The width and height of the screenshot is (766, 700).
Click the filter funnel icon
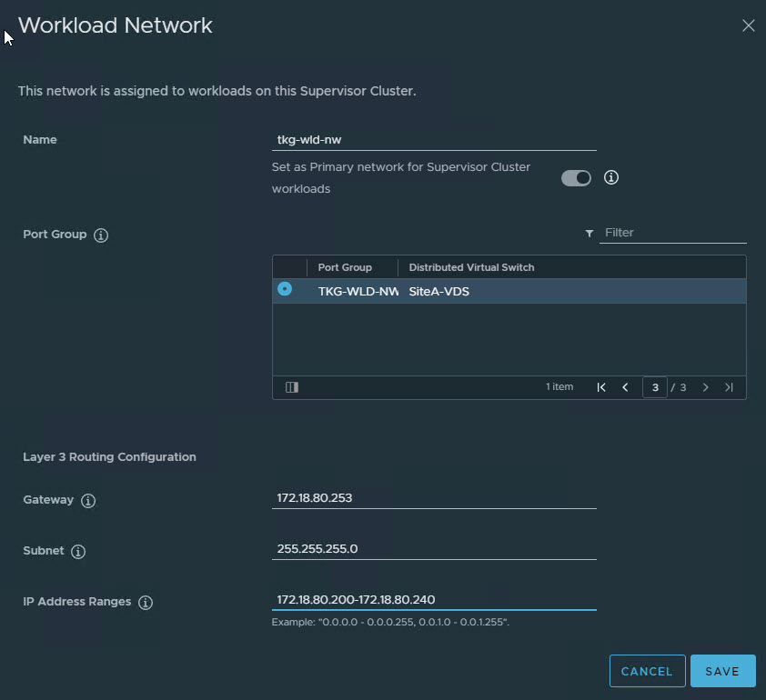(590, 234)
